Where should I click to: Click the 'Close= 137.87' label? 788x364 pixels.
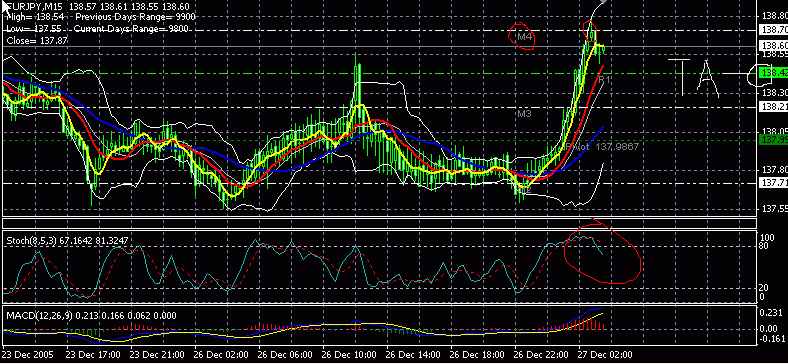pyautogui.click(x=37, y=40)
